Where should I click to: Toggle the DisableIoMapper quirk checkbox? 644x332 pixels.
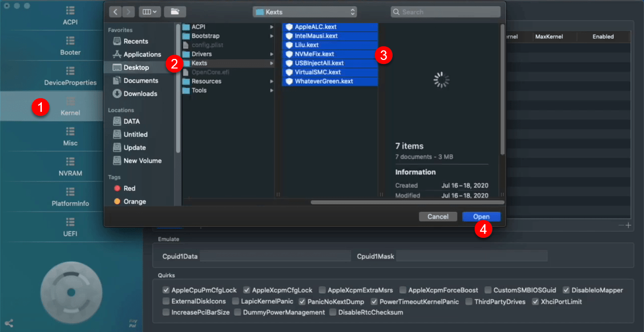[x=566, y=290]
